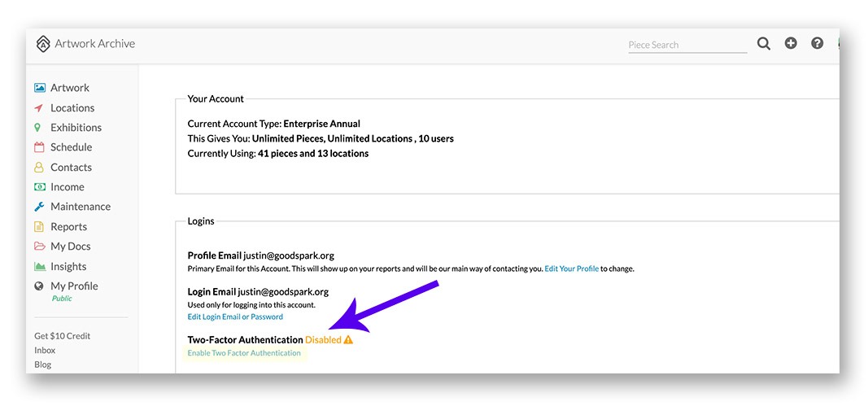The width and height of the screenshot is (868, 406).
Task: Click the Contacts person icon
Action: (x=39, y=168)
